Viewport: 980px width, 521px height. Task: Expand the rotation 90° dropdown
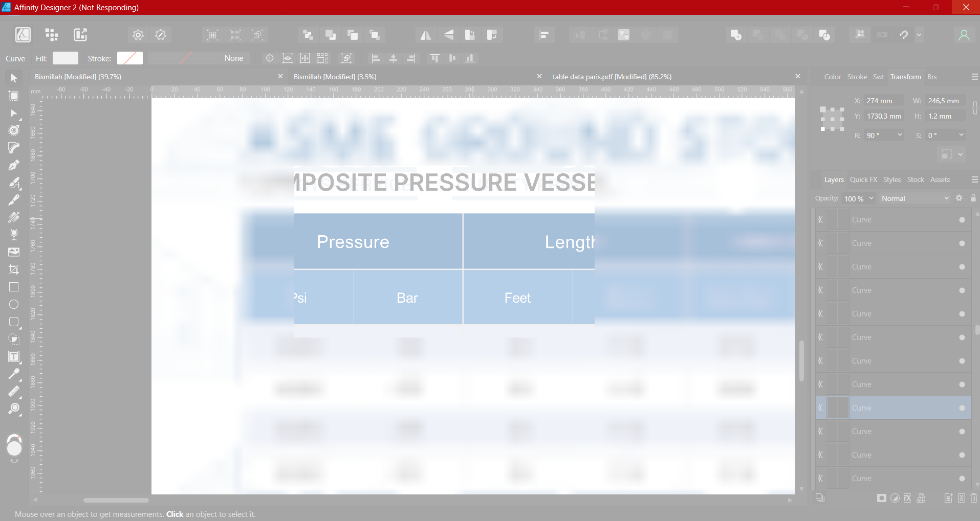click(x=900, y=135)
